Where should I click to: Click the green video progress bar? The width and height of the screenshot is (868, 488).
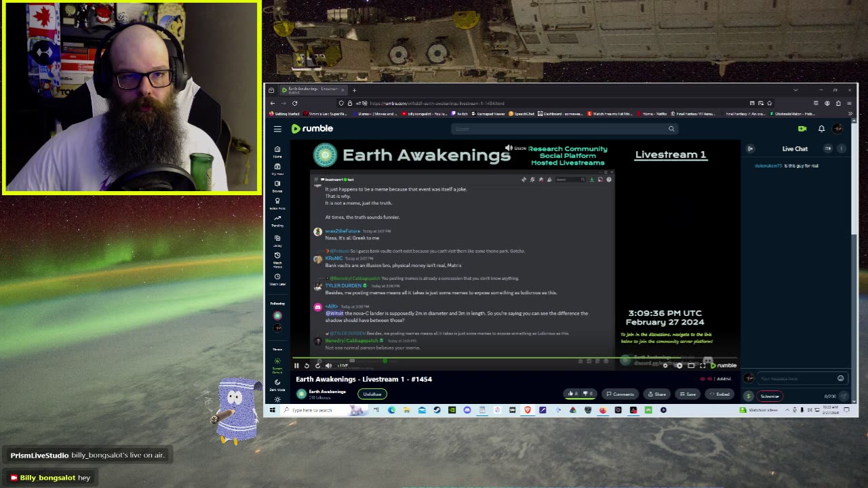(x=515, y=357)
